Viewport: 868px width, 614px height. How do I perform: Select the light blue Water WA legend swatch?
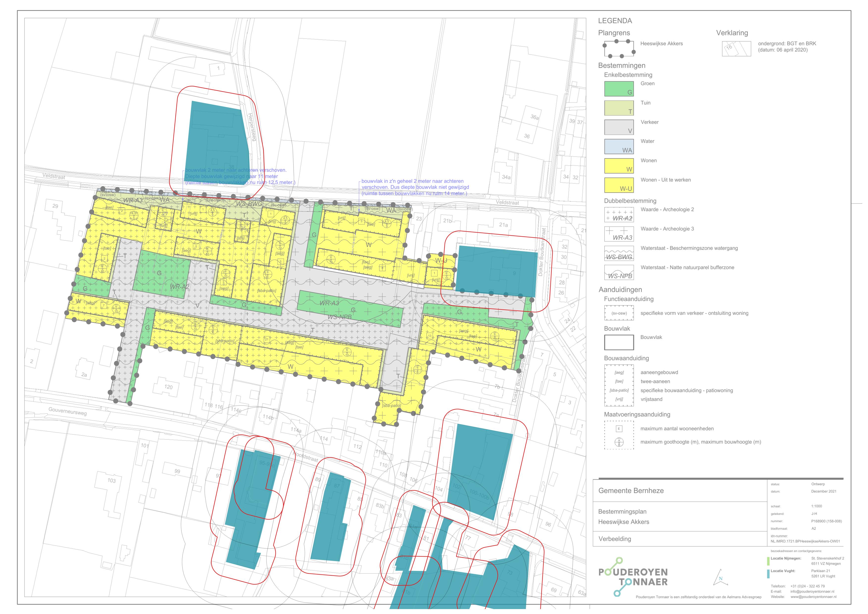(619, 147)
